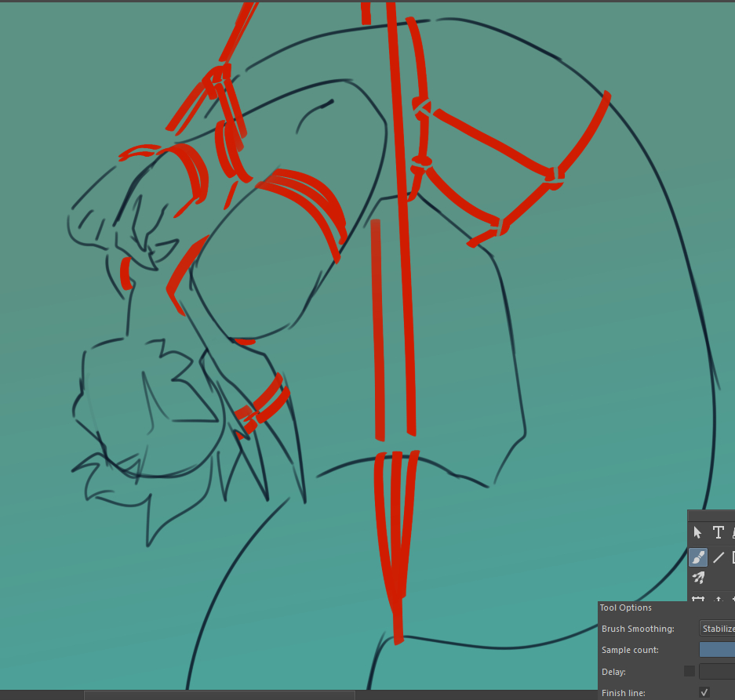This screenshot has height=700, width=735.
Task: Enable the Delay checkbox
Action: (689, 671)
